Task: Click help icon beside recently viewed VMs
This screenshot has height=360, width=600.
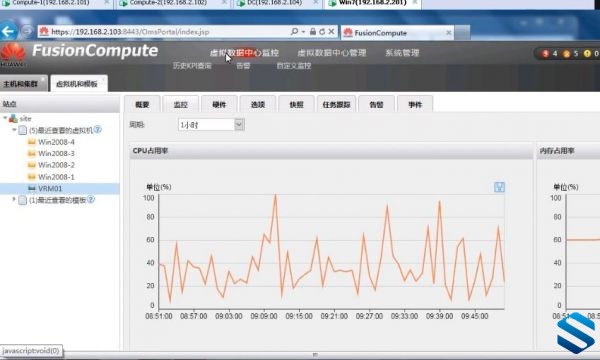Action: (x=98, y=130)
